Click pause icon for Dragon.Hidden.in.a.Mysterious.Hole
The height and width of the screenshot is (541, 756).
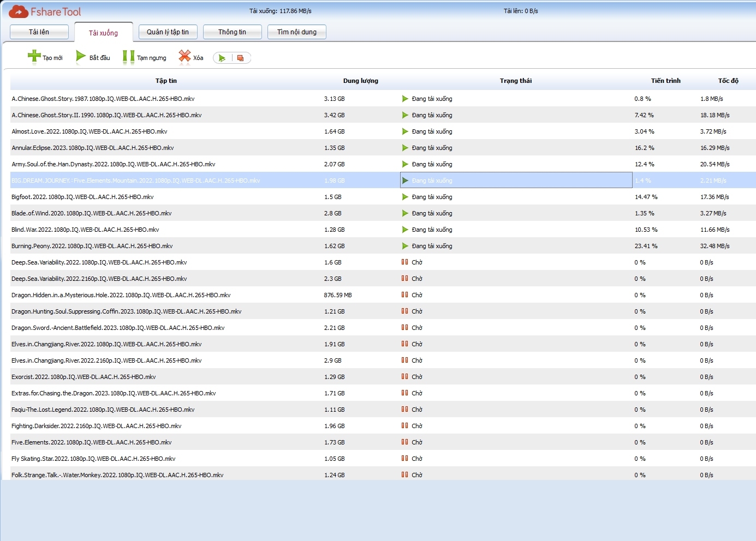click(x=404, y=294)
